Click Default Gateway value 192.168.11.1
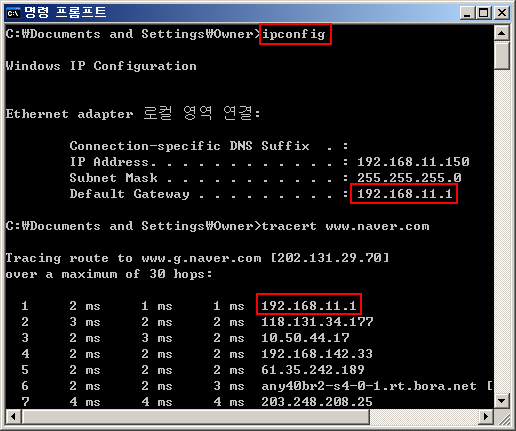This screenshot has height=431, width=516. pyautogui.click(x=404, y=194)
